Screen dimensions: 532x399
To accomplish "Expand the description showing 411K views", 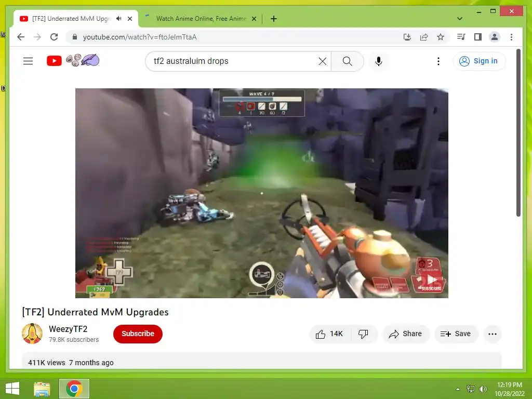I will click(262, 361).
